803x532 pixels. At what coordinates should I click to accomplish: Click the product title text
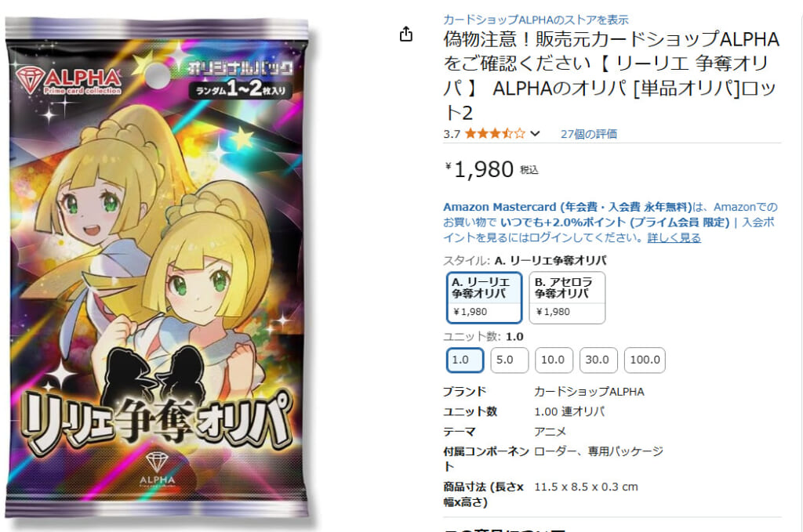tap(611, 76)
